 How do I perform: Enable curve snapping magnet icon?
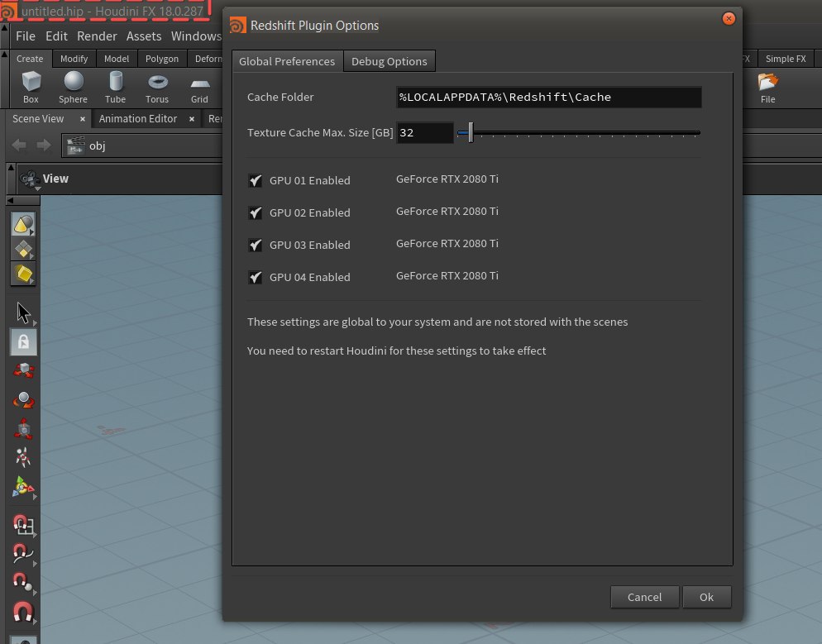(x=23, y=553)
